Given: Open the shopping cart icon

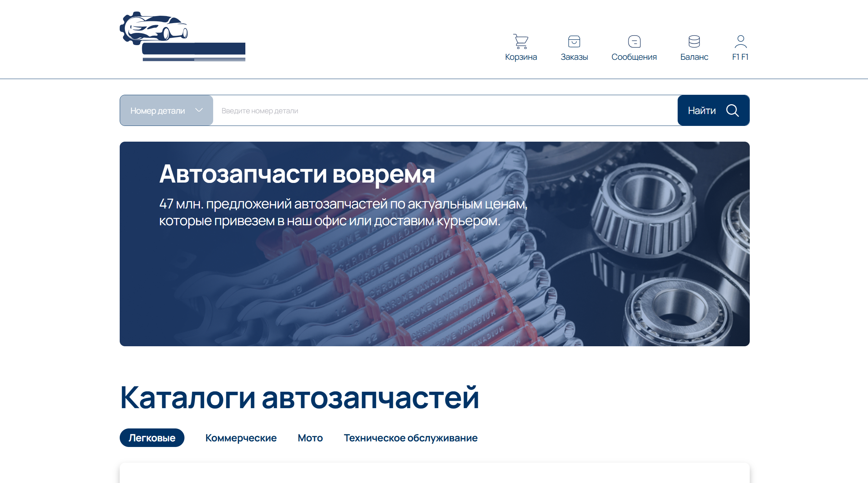Looking at the screenshot, I should coord(521,41).
